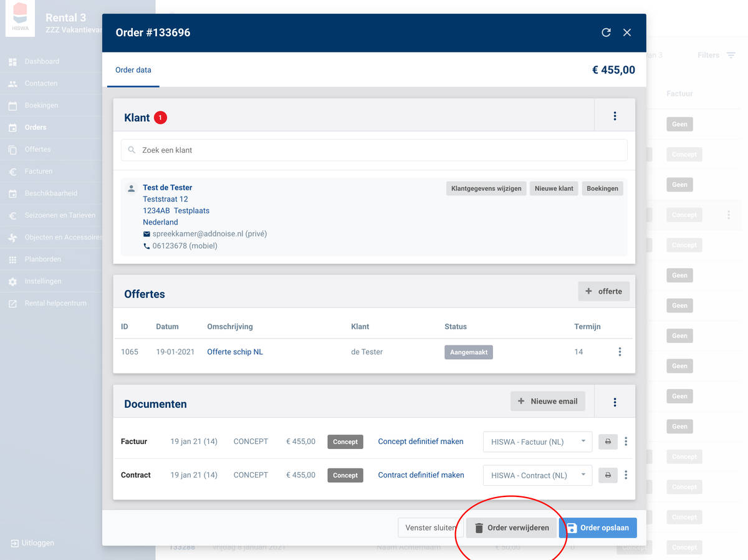
Task: Open the Klant section three-dot menu
Action: [615, 116]
